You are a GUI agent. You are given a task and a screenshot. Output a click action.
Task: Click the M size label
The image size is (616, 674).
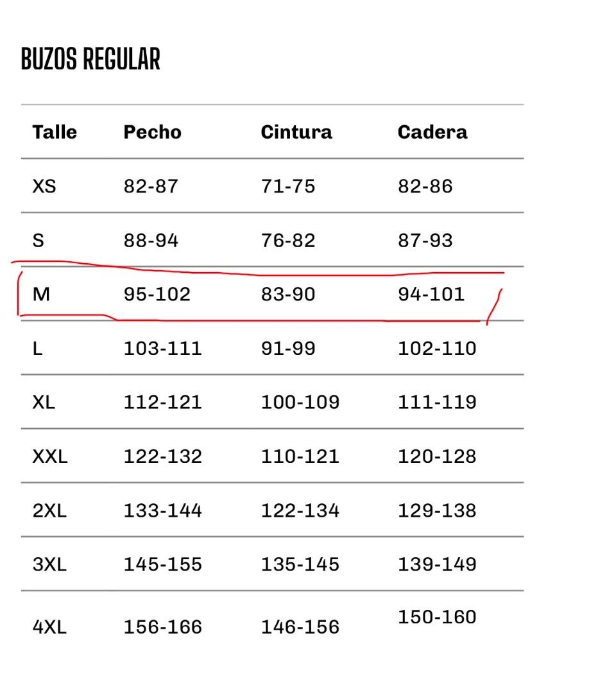(41, 295)
